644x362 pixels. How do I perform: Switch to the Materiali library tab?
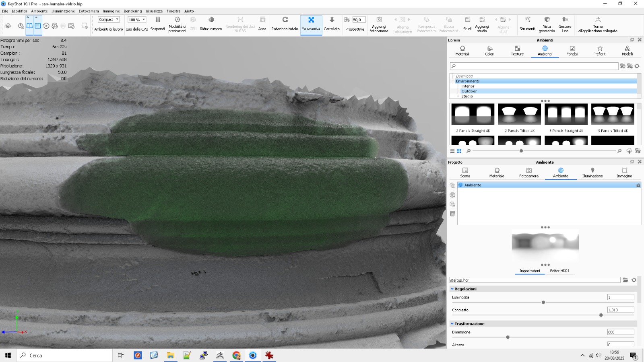[x=462, y=50]
